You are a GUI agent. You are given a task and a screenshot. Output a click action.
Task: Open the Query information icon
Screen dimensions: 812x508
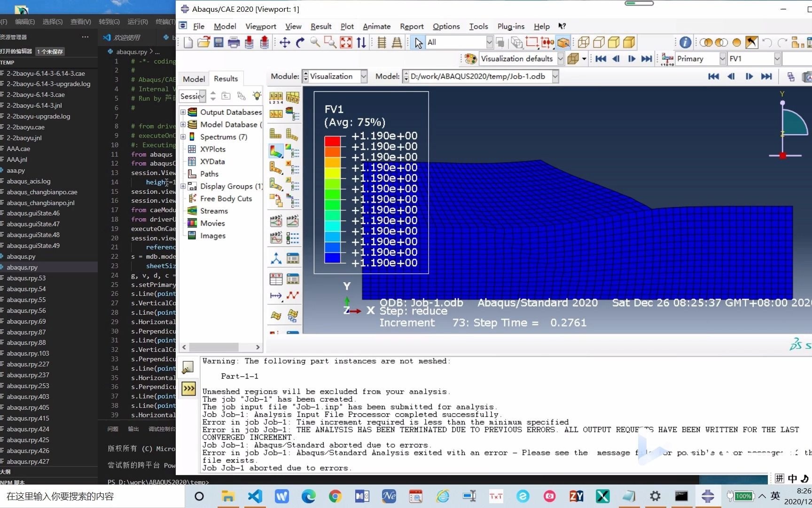coord(686,43)
